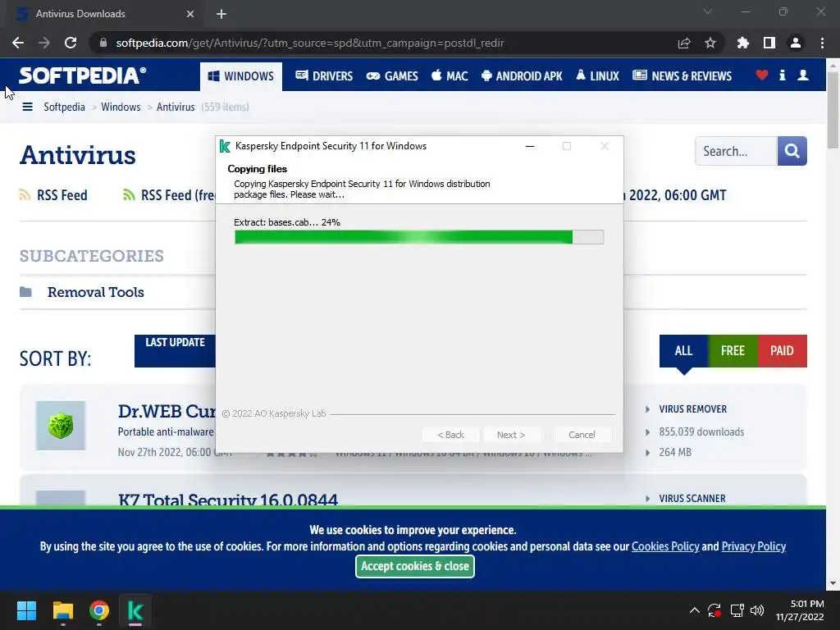Open the Dr.WEB CureIt title link
This screenshot has width=840, height=630.
(167, 412)
